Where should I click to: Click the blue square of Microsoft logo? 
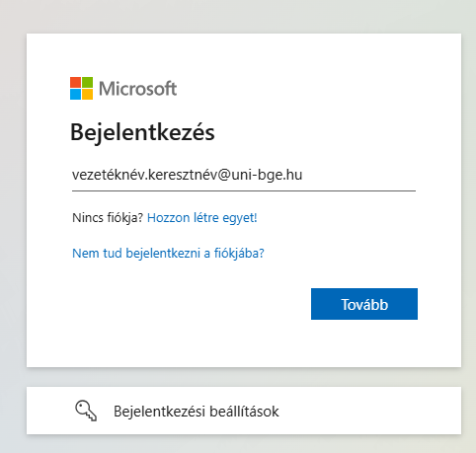click(x=75, y=94)
